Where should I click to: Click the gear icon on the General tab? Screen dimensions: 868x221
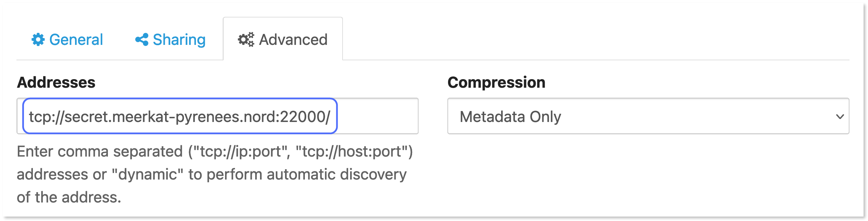tap(39, 39)
